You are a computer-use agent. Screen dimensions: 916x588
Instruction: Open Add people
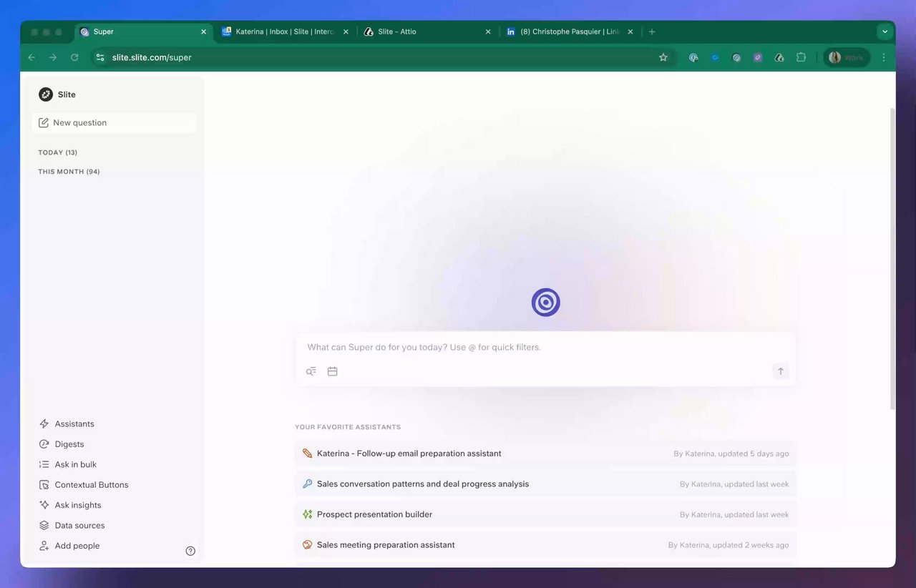69,546
